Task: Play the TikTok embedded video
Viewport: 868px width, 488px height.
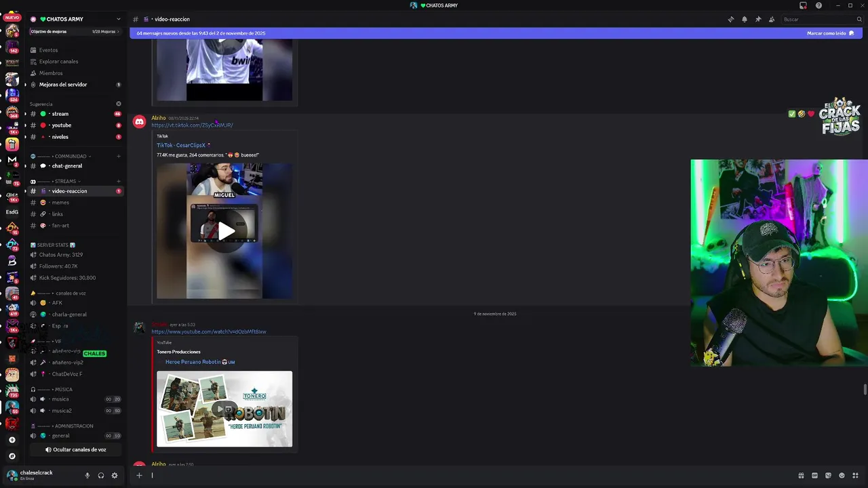Action: pos(226,231)
